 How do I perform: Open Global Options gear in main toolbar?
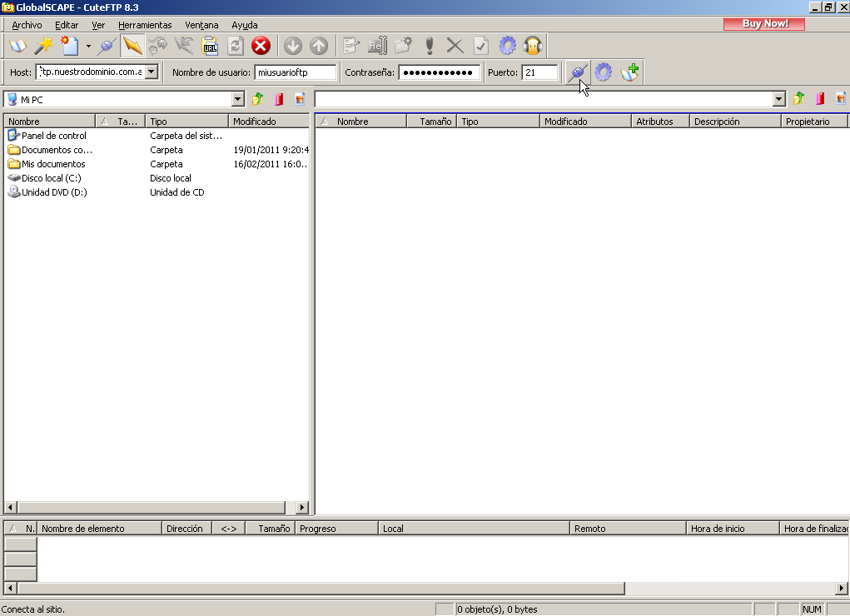coord(507,46)
